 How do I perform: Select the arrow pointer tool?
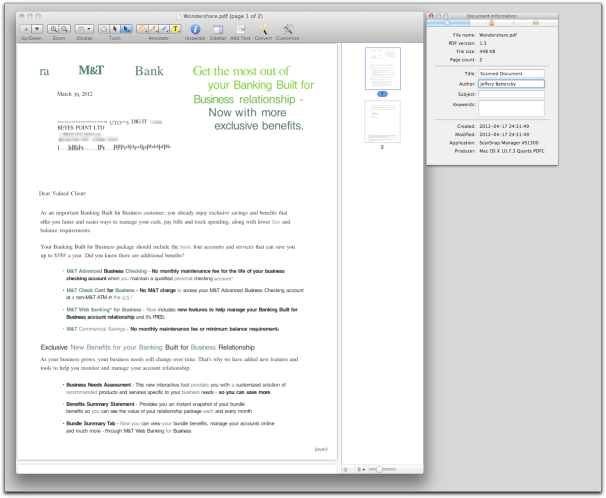114,29
